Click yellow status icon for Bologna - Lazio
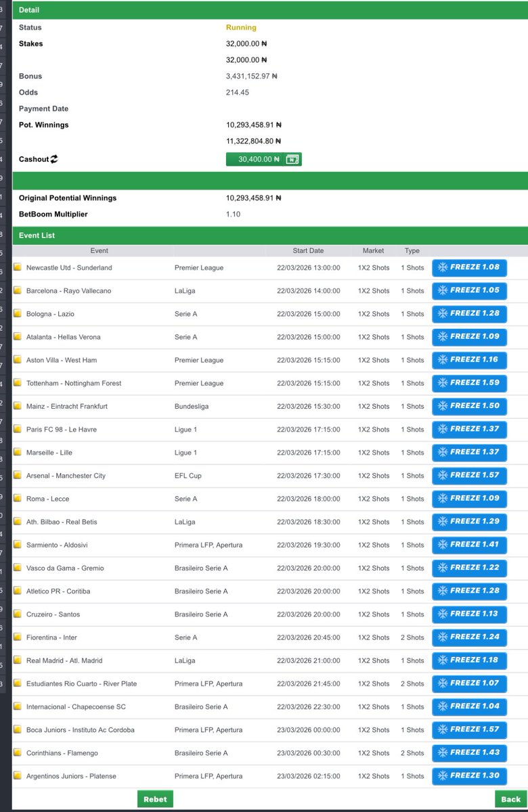This screenshot has width=528, height=812. coord(18,314)
